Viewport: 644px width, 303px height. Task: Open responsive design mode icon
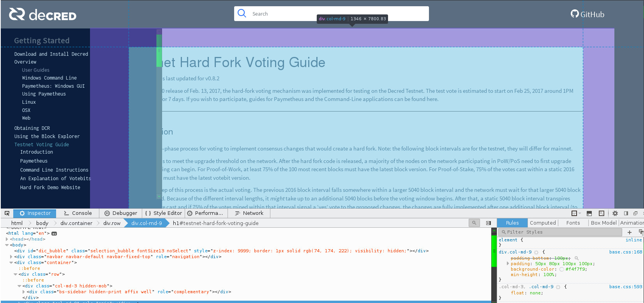602,213
